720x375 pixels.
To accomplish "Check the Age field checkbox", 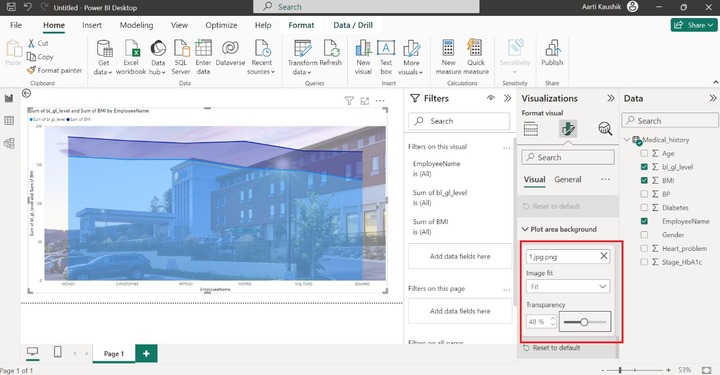I will [644, 153].
